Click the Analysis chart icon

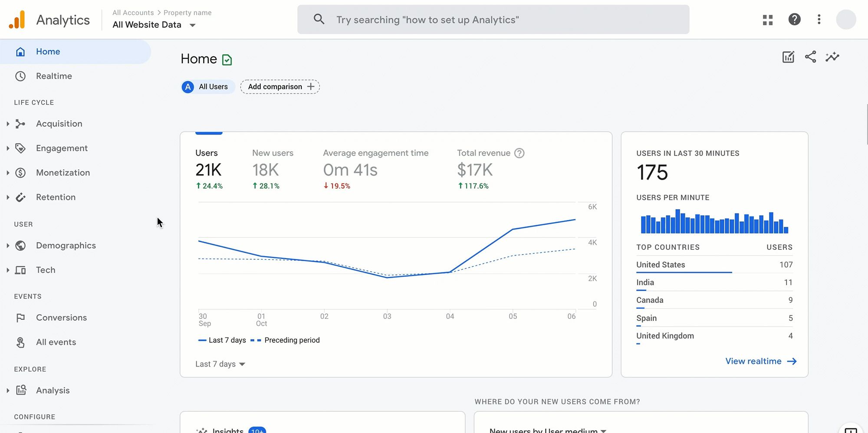[21, 390]
